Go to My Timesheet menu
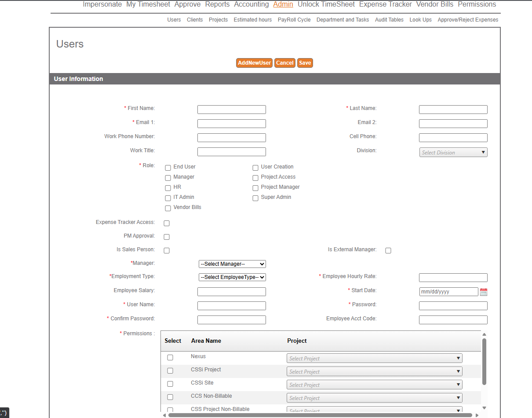The height and width of the screenshot is (418, 532). (148, 4)
